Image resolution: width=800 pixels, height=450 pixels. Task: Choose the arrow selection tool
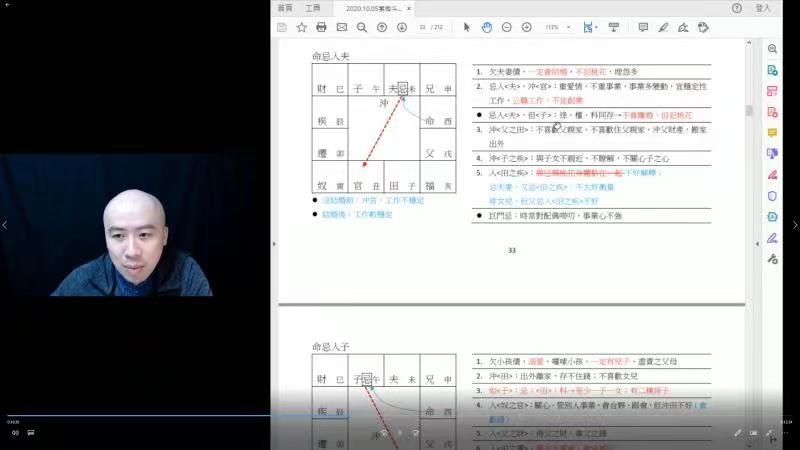pos(467,28)
